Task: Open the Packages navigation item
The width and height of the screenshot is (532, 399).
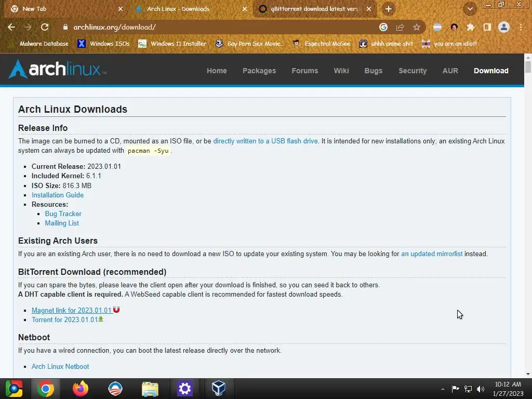Action: pos(259,71)
